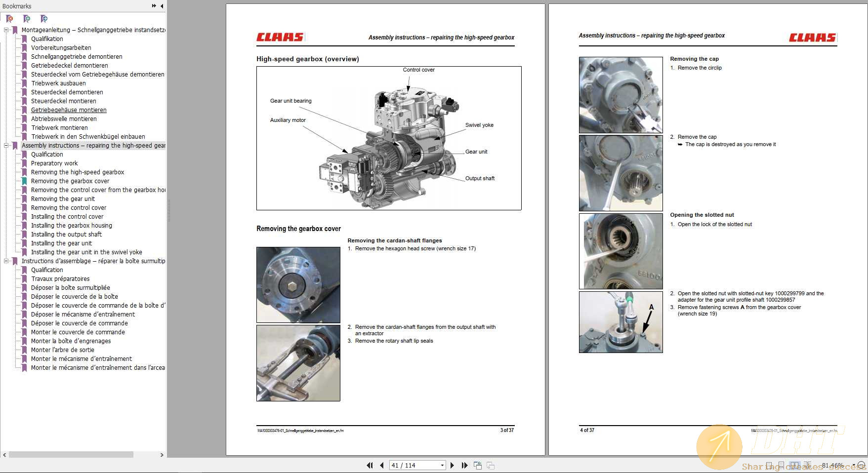Open the Déposer le mécanisme d'entraînement bookmark

(83, 314)
